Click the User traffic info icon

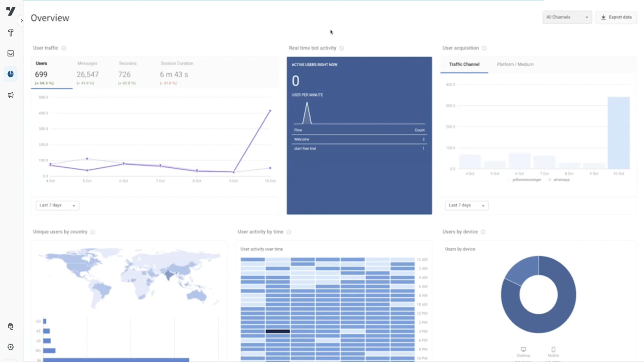64,48
